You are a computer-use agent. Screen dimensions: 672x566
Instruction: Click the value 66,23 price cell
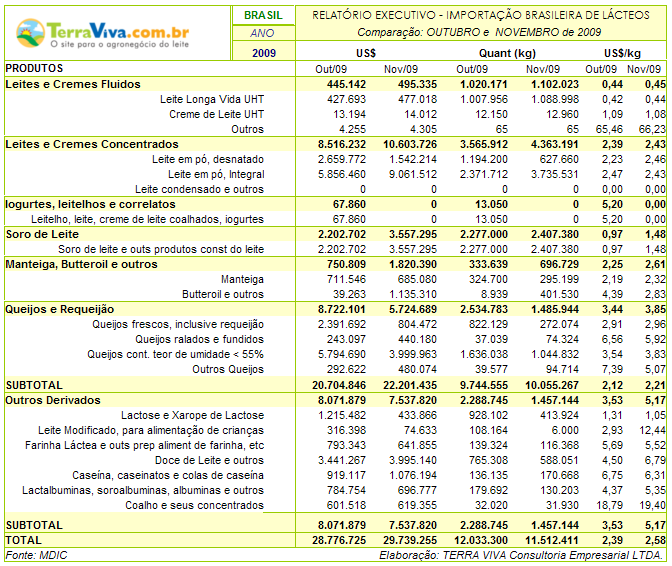click(653, 129)
